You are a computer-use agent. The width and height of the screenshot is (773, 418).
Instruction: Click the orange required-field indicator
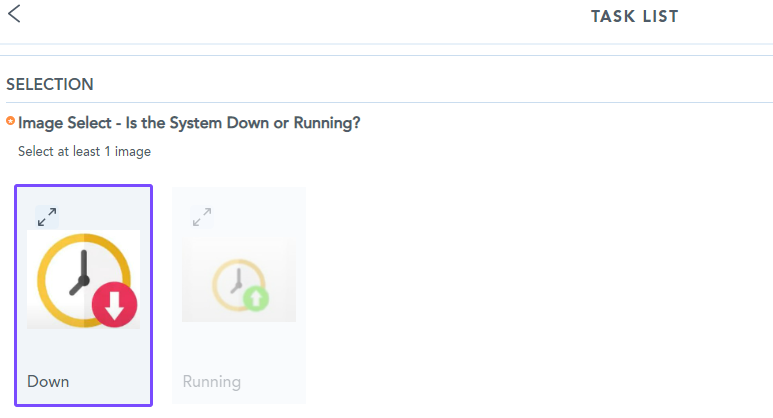(11, 122)
